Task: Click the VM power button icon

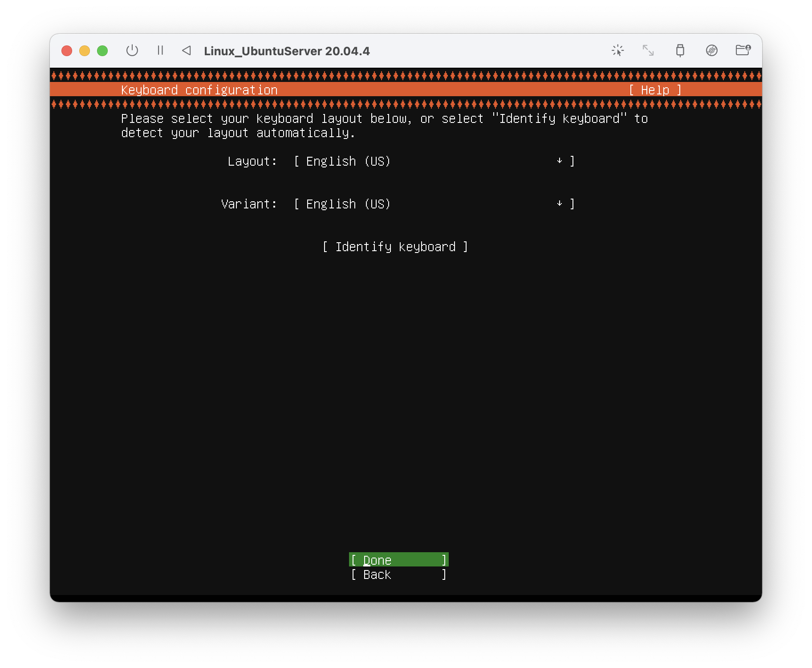Action: (x=132, y=50)
